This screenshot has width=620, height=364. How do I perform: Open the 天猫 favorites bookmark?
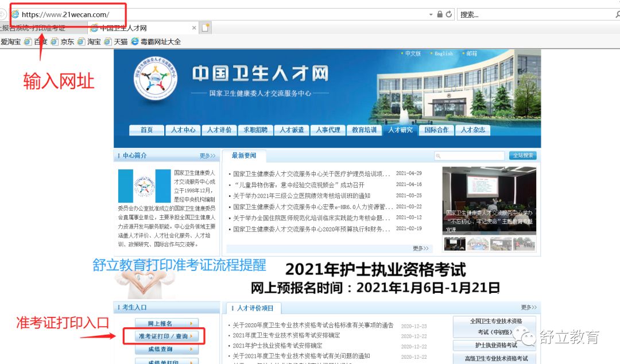(116, 41)
